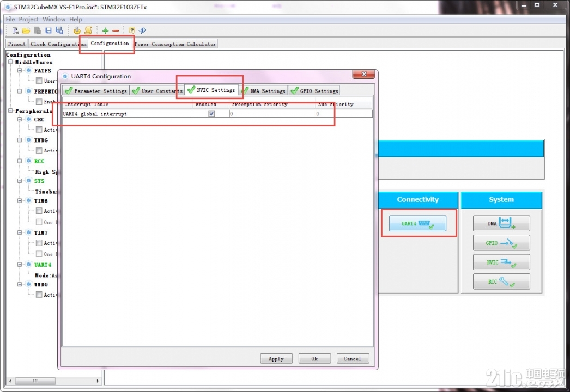Click the SYS peripheral cube icon
The height and width of the screenshot is (392, 570).
[29, 181]
